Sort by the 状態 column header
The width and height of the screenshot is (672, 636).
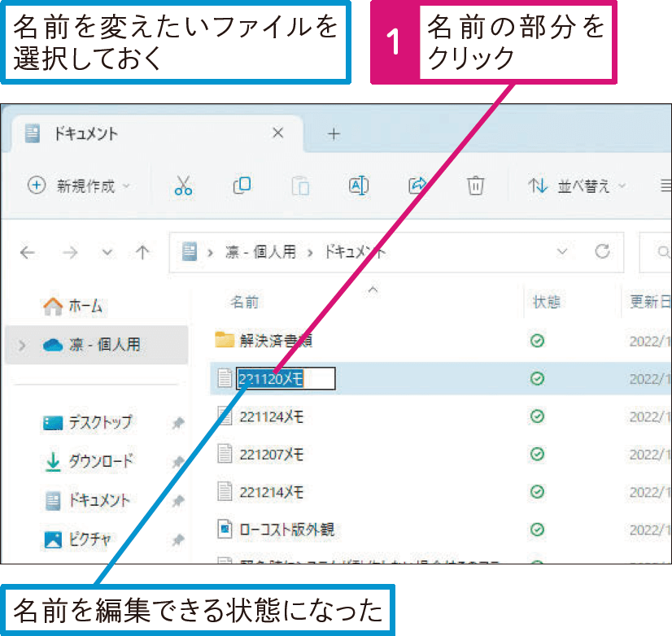point(547,303)
